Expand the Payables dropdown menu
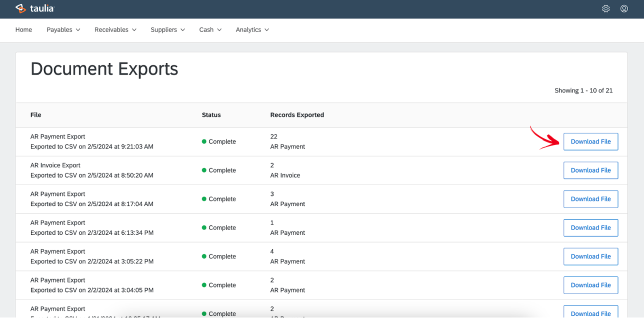 pyautogui.click(x=63, y=29)
